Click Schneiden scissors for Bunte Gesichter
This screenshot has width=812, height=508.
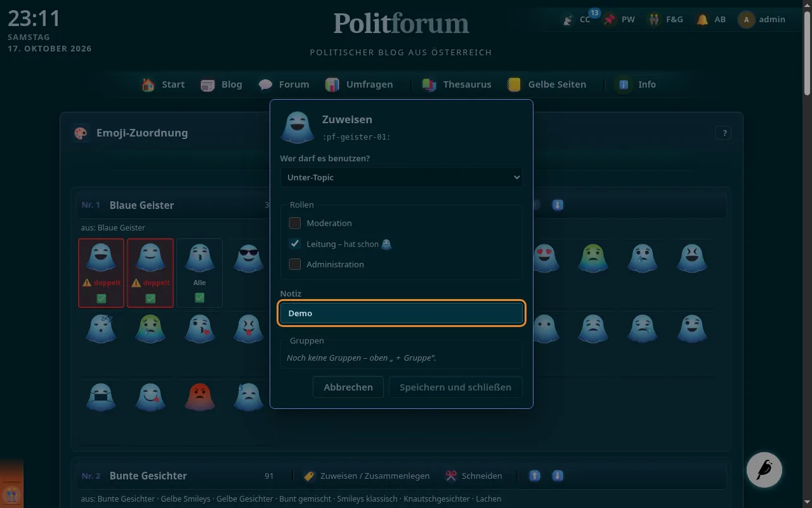point(473,476)
